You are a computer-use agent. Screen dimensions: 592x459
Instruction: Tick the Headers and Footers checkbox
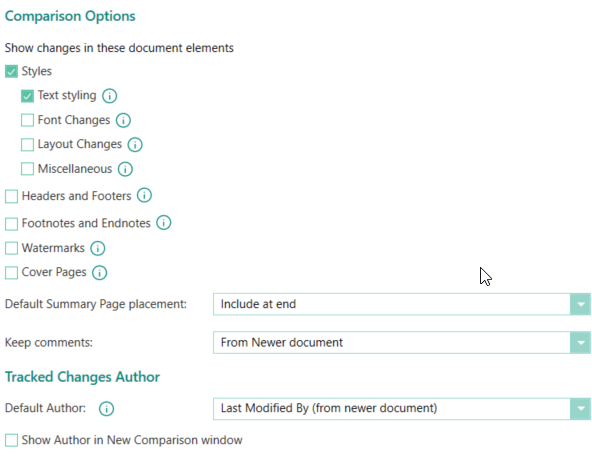[x=11, y=196]
